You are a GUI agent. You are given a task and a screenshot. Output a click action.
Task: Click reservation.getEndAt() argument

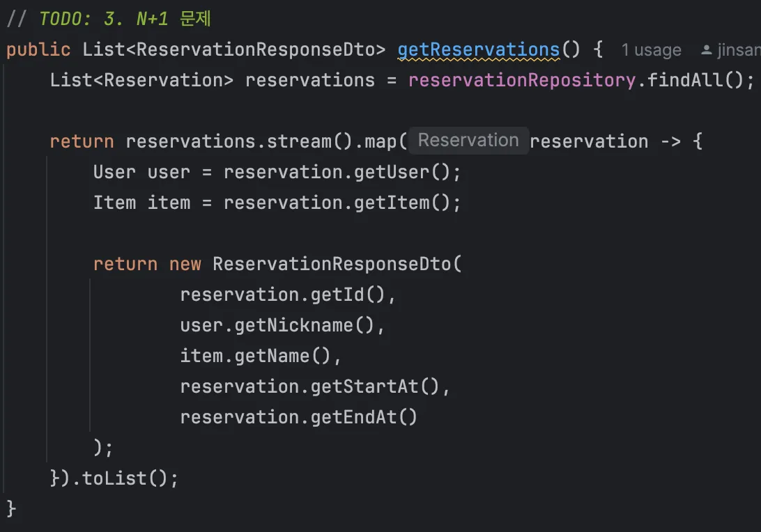click(298, 417)
